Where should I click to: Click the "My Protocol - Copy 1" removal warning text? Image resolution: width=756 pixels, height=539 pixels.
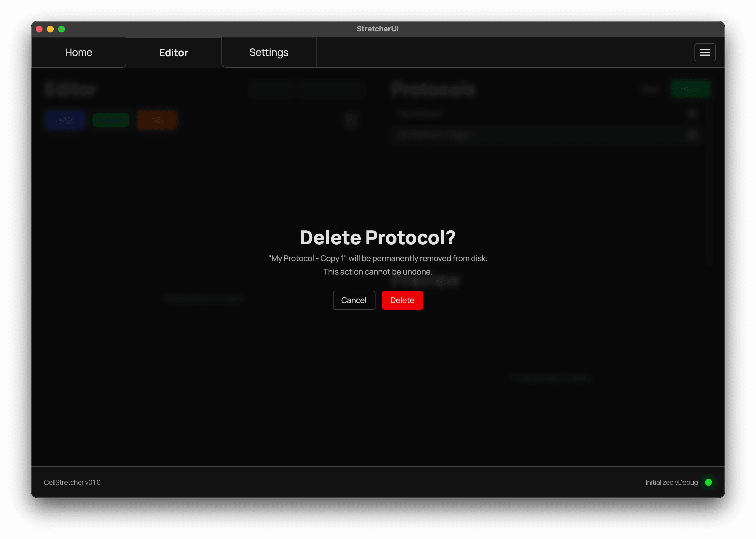pyautogui.click(x=378, y=258)
